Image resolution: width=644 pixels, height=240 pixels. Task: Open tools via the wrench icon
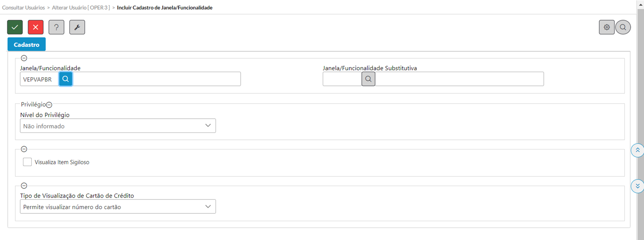tap(77, 28)
